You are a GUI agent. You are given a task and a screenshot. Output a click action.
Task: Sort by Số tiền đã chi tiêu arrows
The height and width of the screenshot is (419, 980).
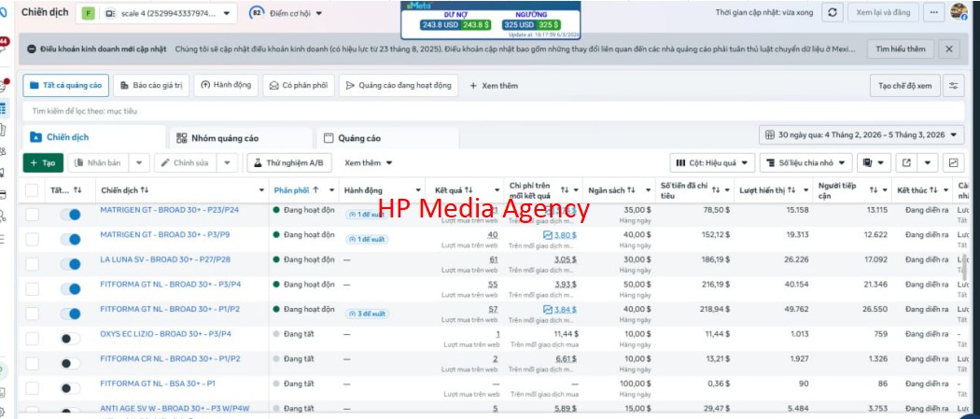[716, 189]
